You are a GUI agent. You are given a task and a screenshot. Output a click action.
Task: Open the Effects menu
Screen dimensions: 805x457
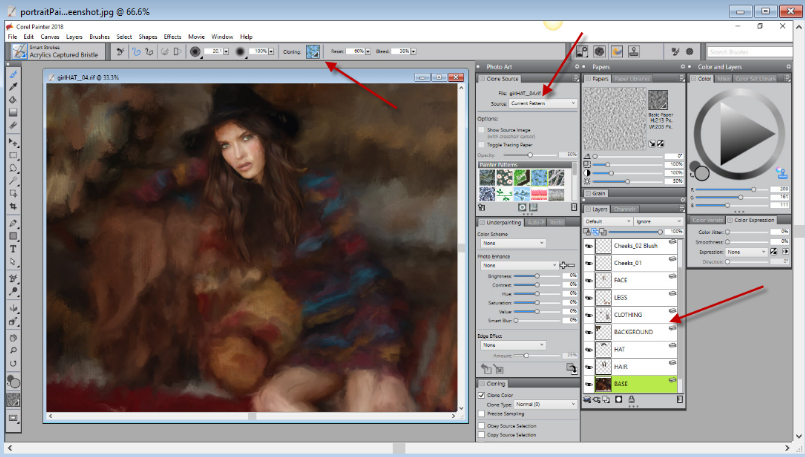172,37
